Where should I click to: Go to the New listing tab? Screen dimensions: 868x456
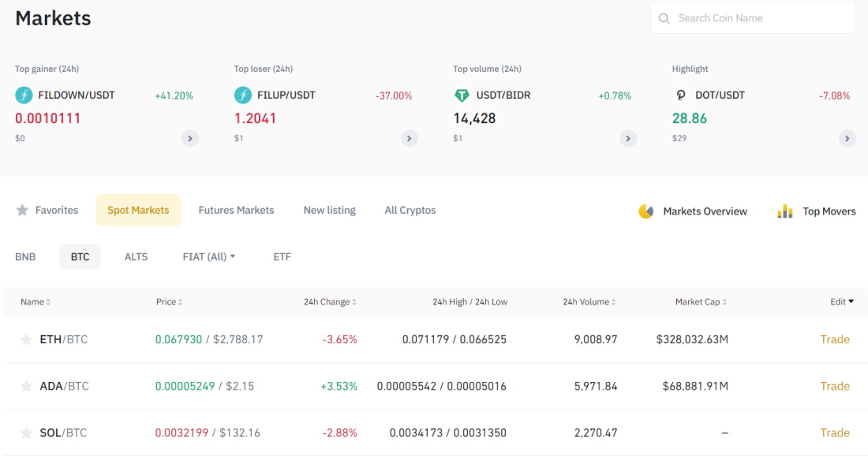[329, 210]
